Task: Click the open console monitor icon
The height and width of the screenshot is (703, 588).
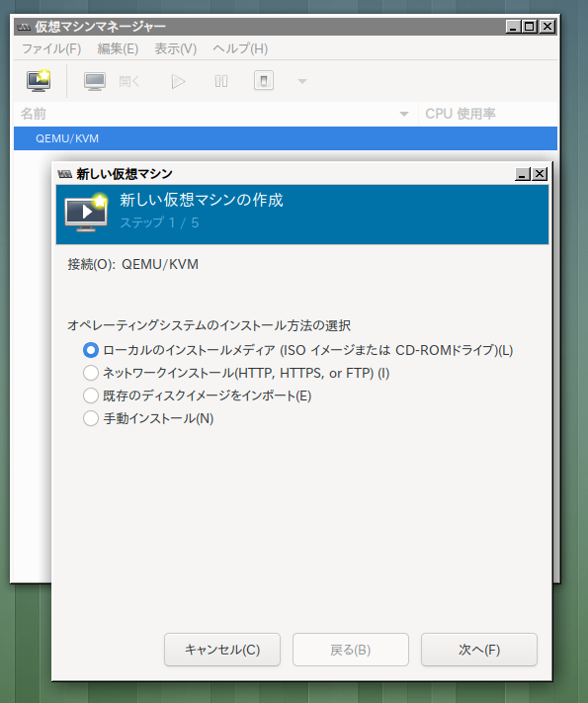Action: [x=95, y=81]
